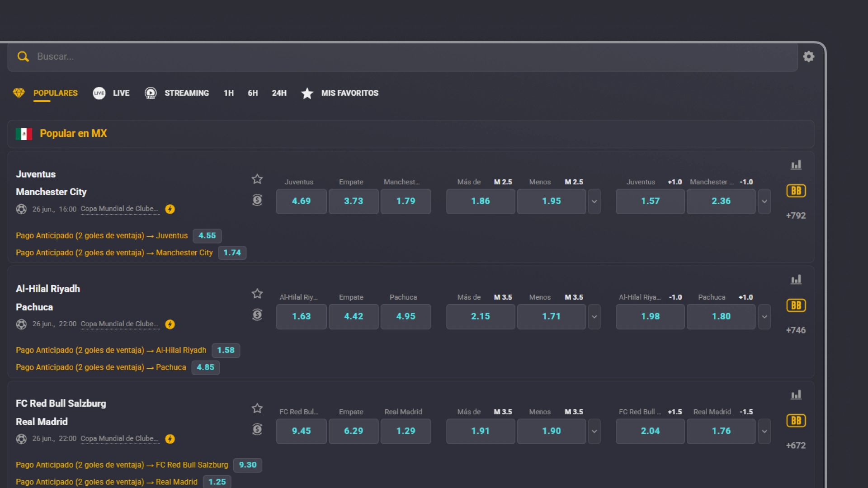Viewport: 868px width, 488px height.
Task: Filter matches by 24H
Action: click(279, 93)
